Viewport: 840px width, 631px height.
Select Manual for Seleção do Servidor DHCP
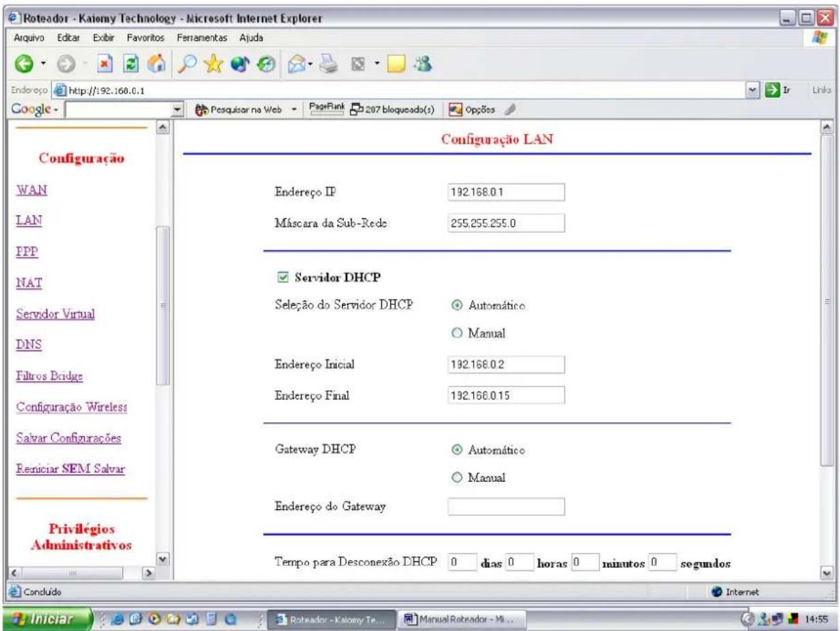coord(457,334)
